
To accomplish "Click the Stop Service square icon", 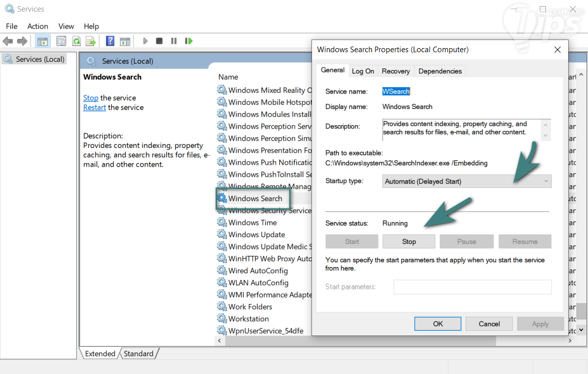I will tap(159, 41).
